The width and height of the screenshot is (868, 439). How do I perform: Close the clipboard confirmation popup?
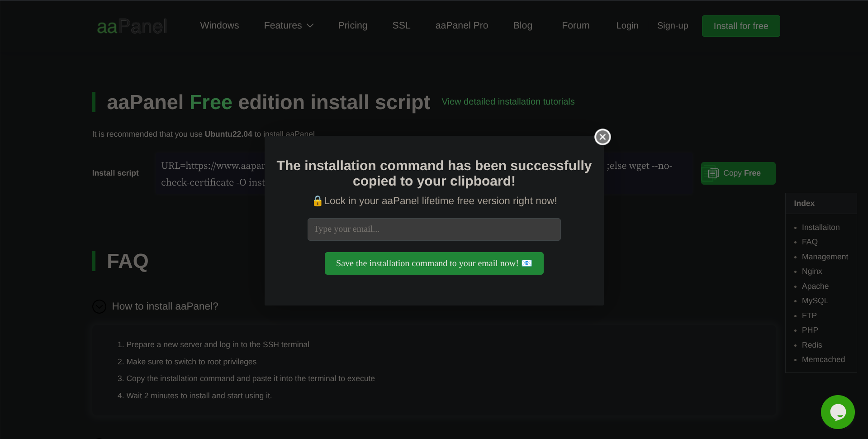click(602, 137)
